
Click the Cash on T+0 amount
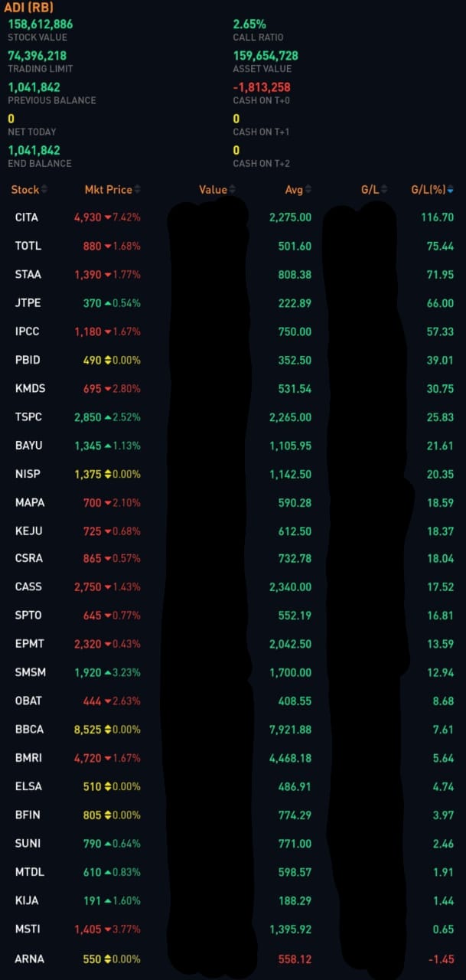[261, 87]
